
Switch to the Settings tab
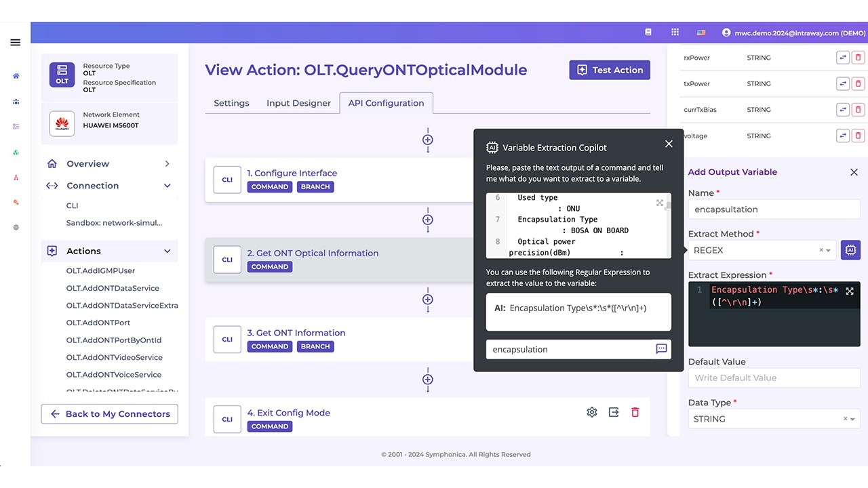coord(231,103)
